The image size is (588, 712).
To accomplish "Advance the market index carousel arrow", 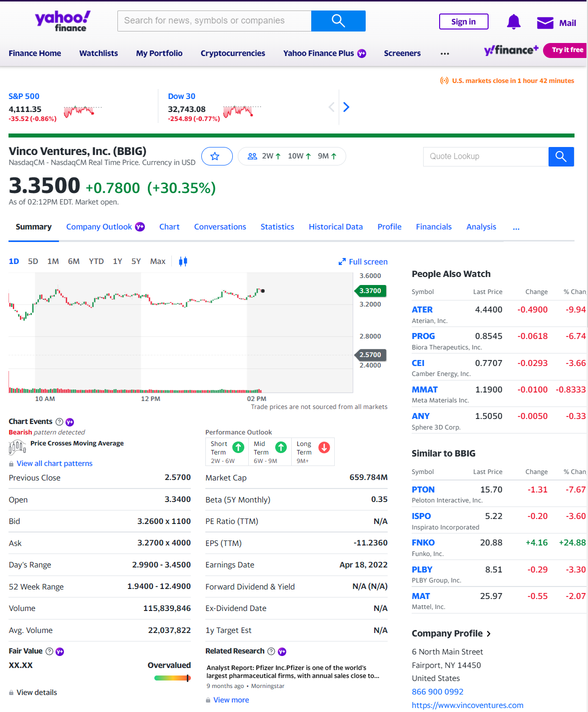I will point(346,106).
